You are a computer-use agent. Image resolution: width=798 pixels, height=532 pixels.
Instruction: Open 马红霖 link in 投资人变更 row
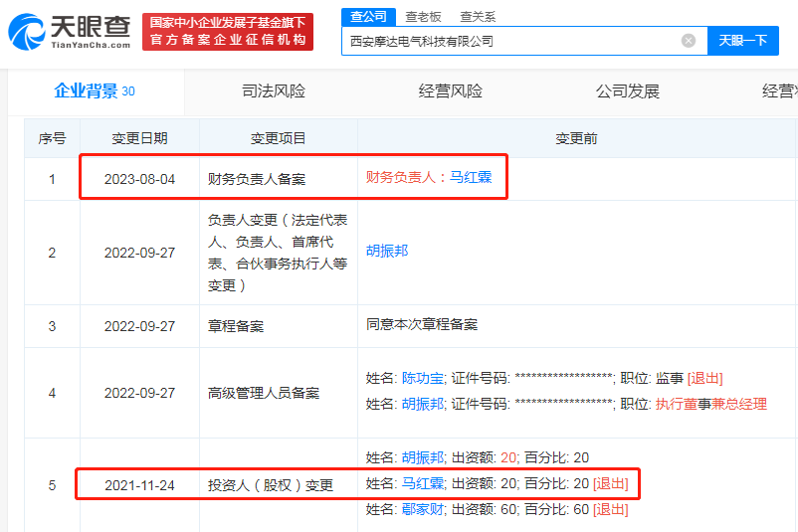coord(422,484)
